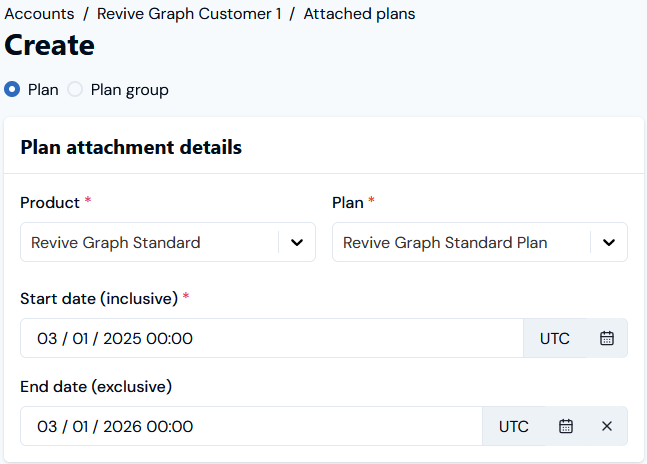Click the UTC label in Start date
The image size is (647, 464).
click(x=555, y=339)
